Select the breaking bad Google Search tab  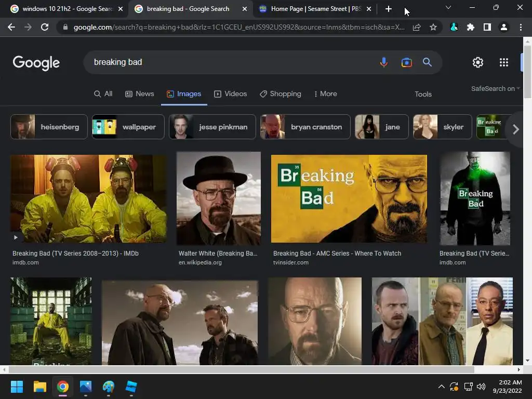[x=187, y=9]
